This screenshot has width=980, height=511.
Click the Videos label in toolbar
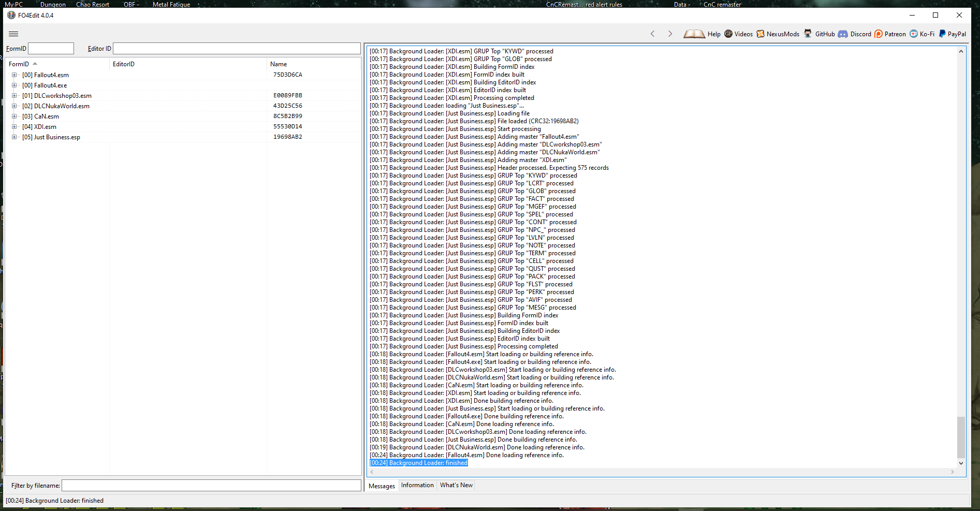tap(743, 34)
